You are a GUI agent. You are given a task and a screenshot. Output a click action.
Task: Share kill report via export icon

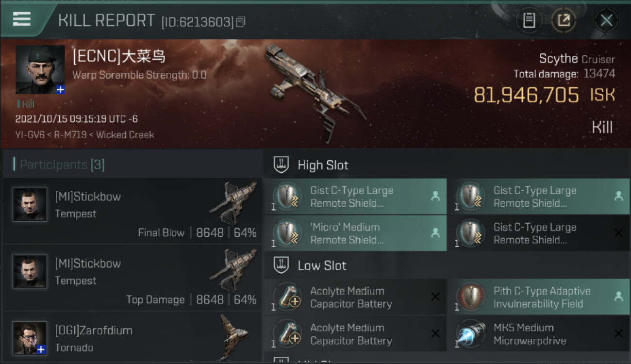click(564, 20)
